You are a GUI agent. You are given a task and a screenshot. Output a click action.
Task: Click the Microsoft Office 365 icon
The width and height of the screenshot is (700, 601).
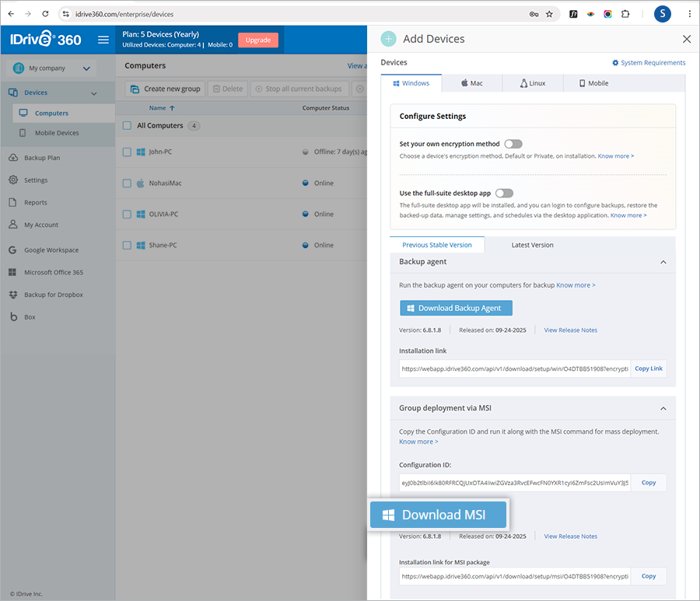(x=12, y=272)
